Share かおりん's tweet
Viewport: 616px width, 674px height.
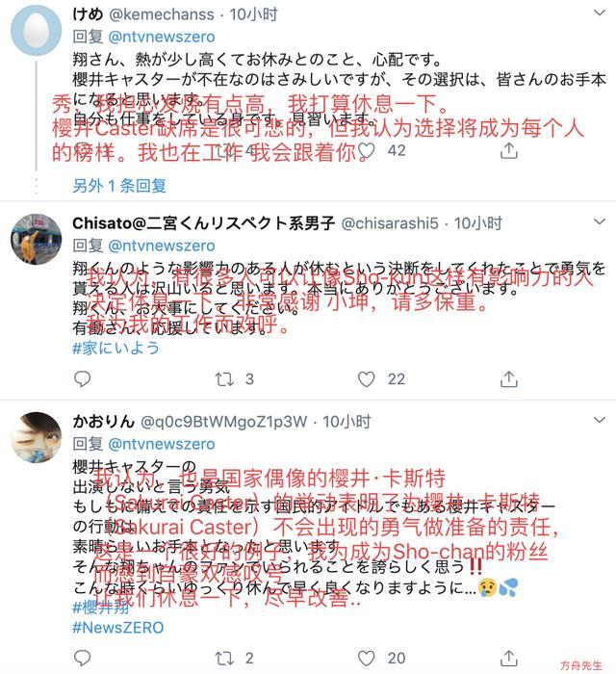(508, 658)
